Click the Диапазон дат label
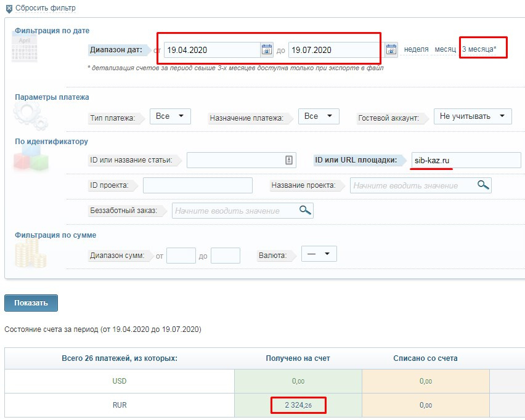 116,50
